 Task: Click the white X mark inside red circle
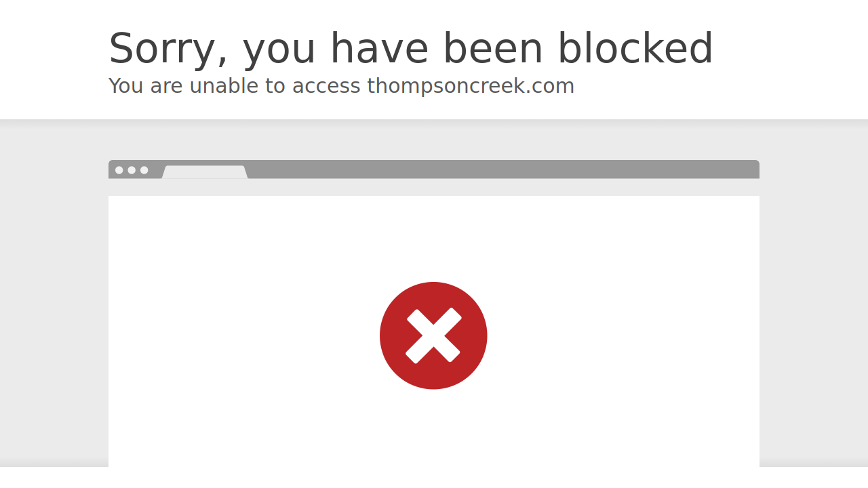point(433,335)
